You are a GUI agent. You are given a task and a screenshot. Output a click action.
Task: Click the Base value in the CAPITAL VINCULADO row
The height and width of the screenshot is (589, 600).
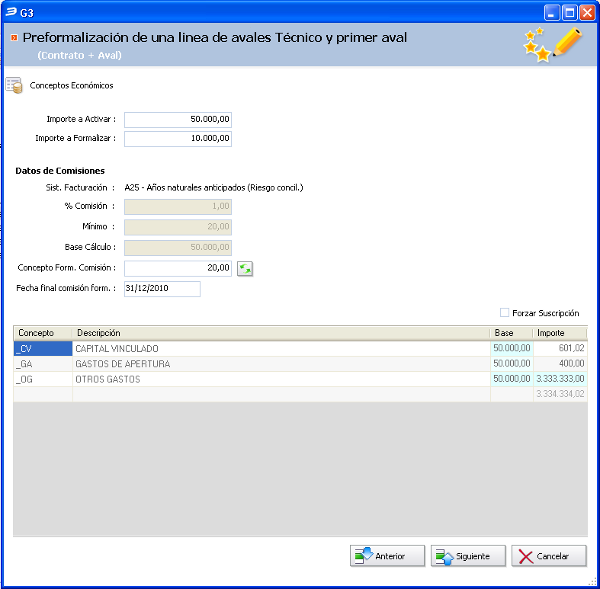(512, 348)
